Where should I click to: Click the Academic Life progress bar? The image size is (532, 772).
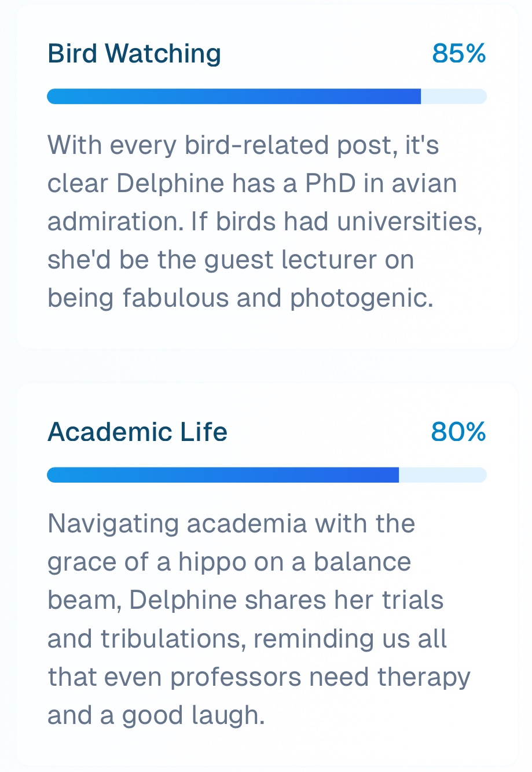(223, 475)
